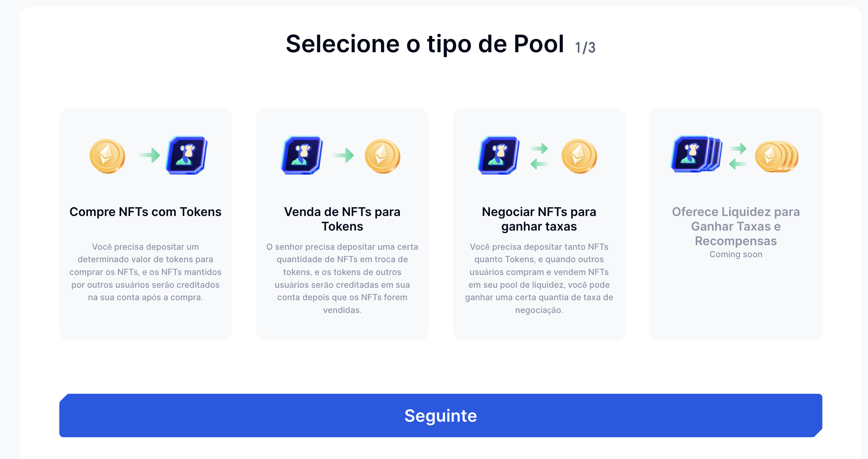Click the Negociar NFTs card description text
The image size is (868, 459).
click(x=539, y=278)
